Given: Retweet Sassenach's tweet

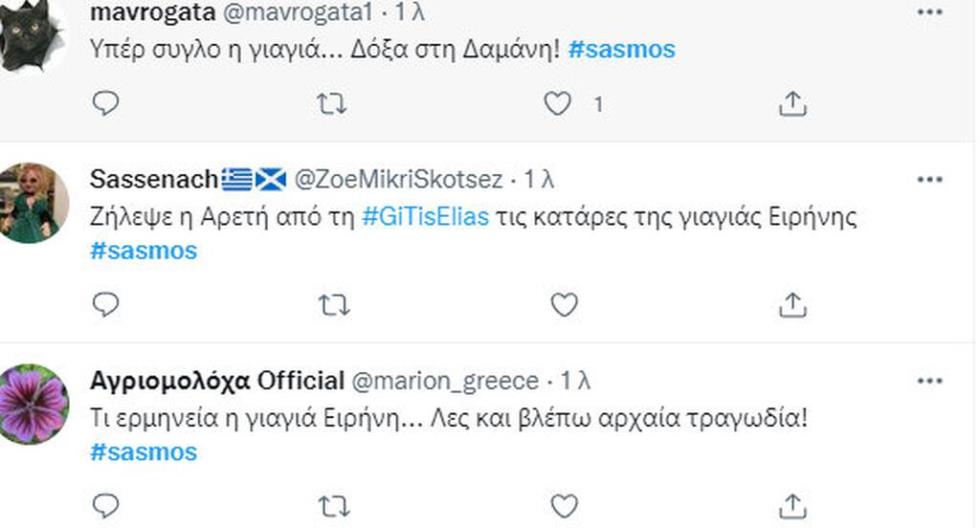Looking at the screenshot, I should [x=331, y=304].
